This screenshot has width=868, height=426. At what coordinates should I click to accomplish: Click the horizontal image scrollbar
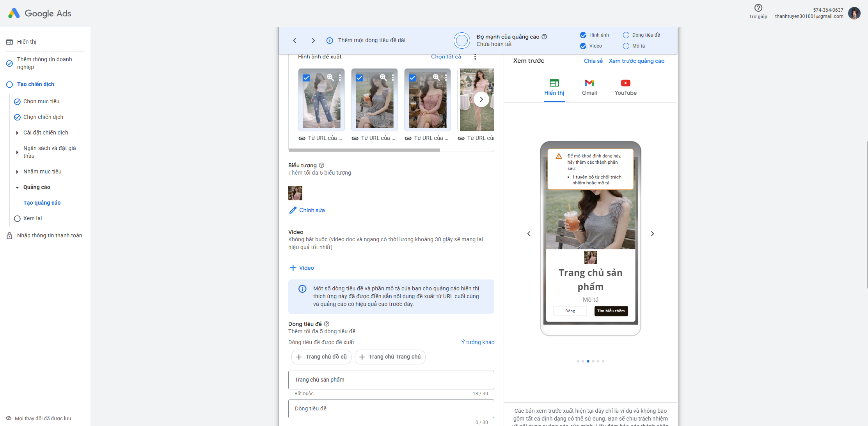pos(364,150)
